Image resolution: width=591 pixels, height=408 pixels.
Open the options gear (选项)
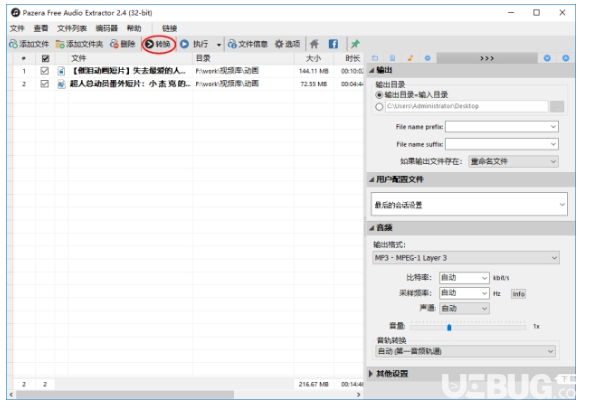pyautogui.click(x=287, y=44)
